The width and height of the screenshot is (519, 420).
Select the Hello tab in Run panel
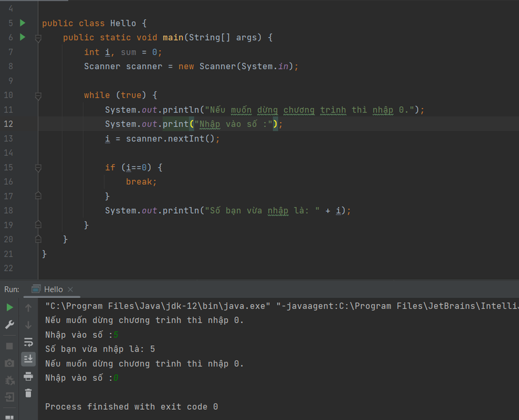(53, 289)
